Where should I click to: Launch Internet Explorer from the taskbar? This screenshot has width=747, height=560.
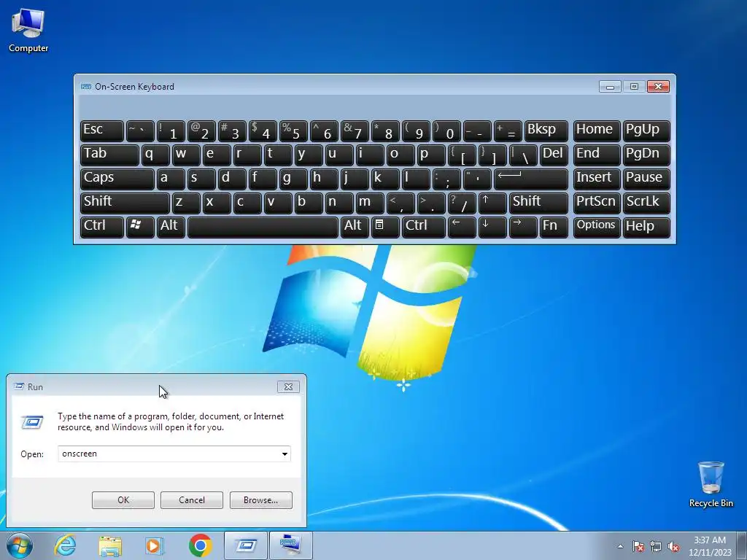(65, 545)
